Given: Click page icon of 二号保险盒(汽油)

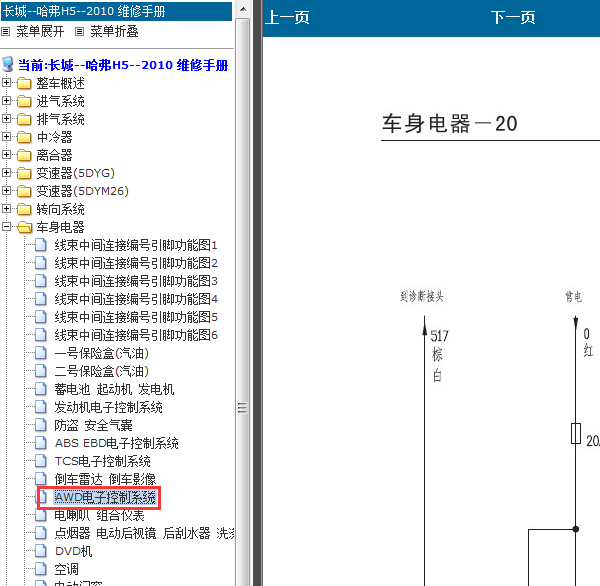Looking at the screenshot, I should pos(41,371).
